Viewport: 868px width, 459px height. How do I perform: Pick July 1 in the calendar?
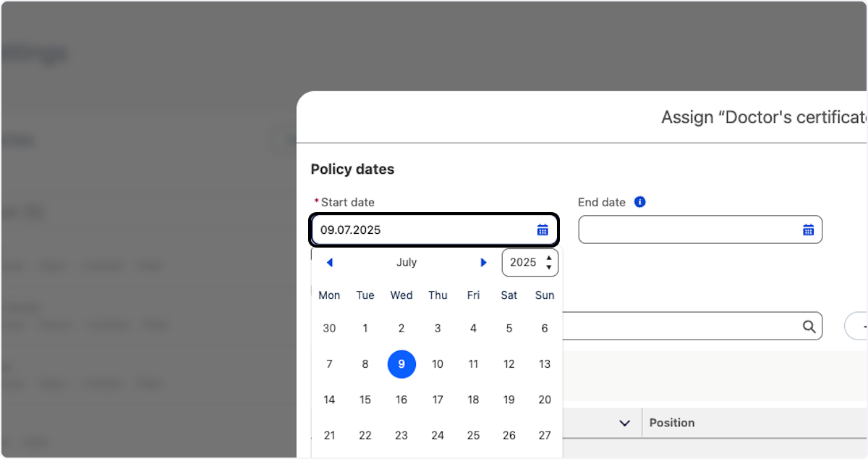pyautogui.click(x=365, y=329)
